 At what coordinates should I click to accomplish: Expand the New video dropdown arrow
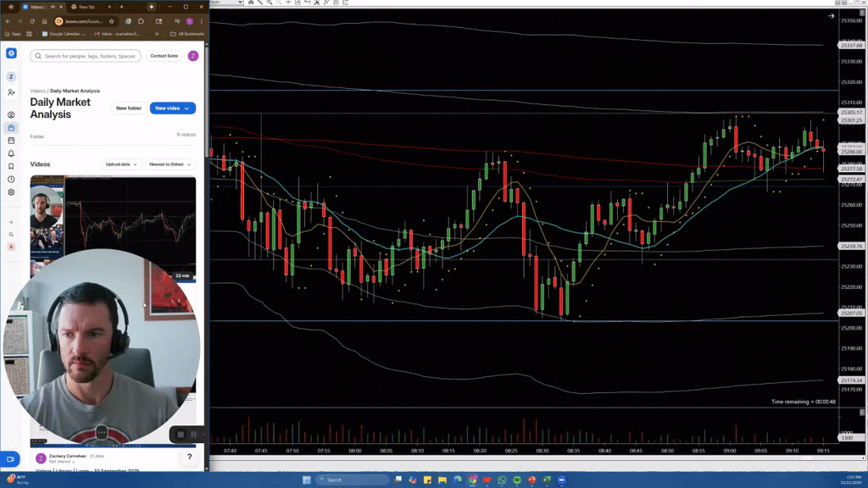tap(188, 108)
